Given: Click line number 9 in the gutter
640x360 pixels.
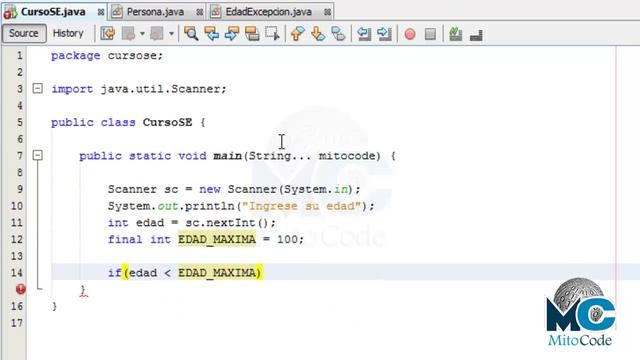Looking at the screenshot, I should coord(20,189).
